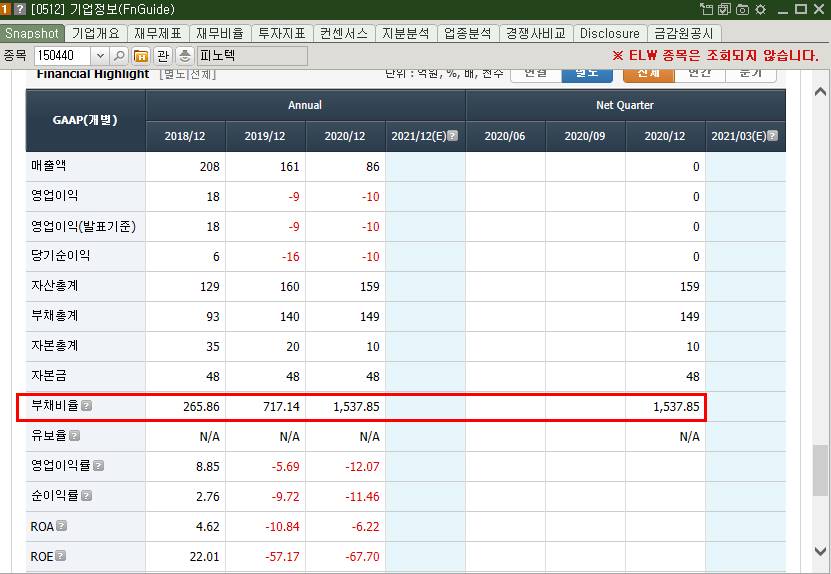The width and height of the screenshot is (831, 574).
Task: Capture screen with the camera icon
Action: coord(742,9)
